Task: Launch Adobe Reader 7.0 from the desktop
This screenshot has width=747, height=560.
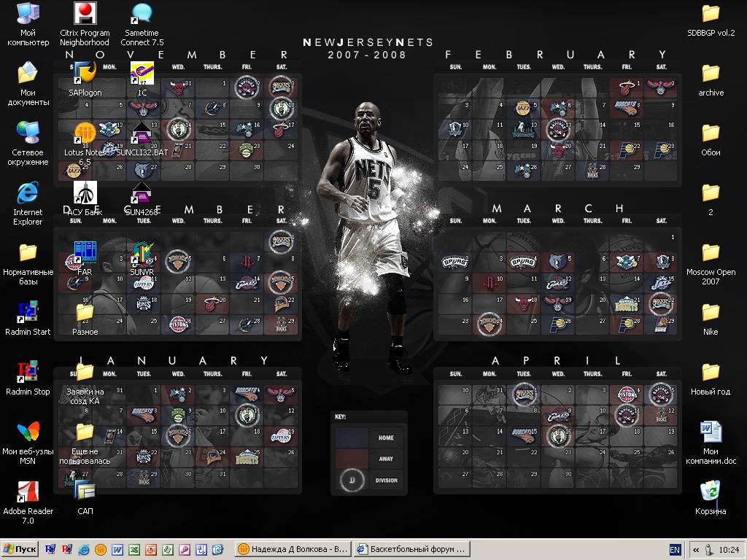Action: 28,502
